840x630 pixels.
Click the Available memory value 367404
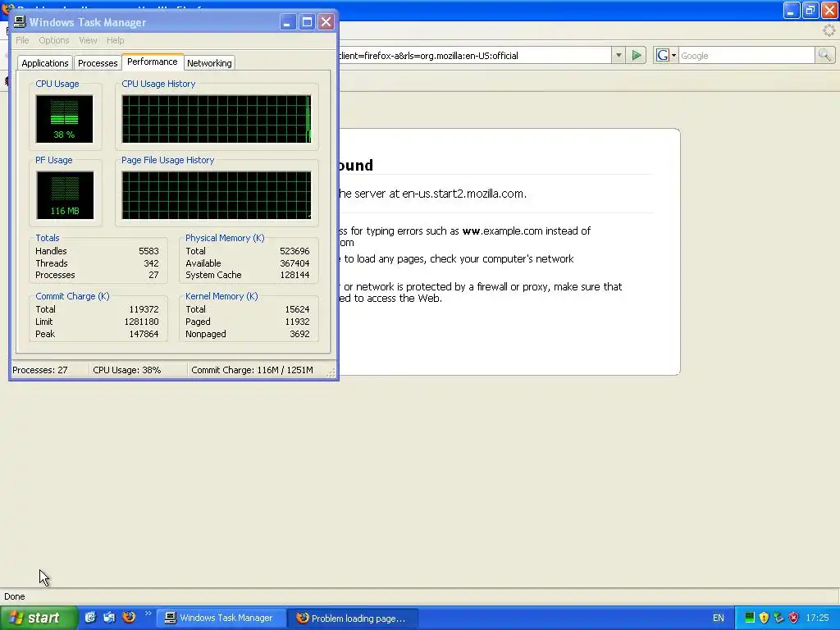point(294,263)
